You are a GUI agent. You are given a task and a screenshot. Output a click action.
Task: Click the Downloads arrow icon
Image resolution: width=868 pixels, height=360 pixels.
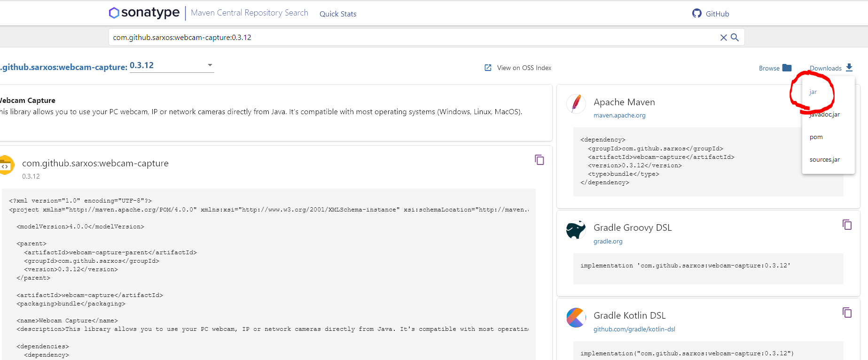coord(849,68)
